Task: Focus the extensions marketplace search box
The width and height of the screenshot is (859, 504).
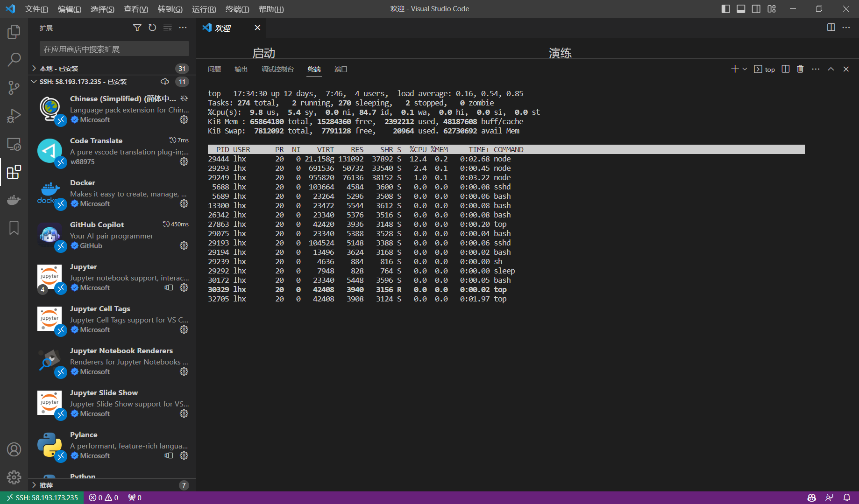Action: pyautogui.click(x=114, y=49)
